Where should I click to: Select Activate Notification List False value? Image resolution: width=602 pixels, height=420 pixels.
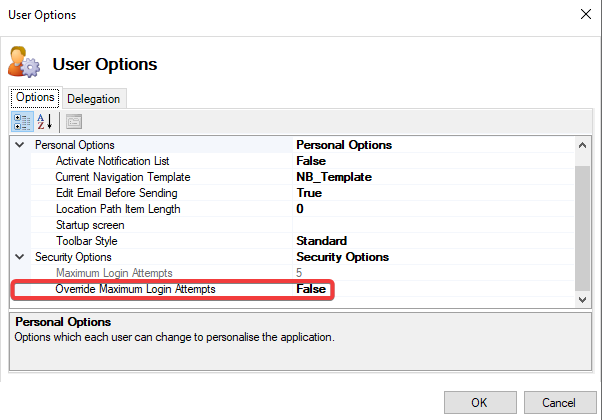(x=311, y=161)
